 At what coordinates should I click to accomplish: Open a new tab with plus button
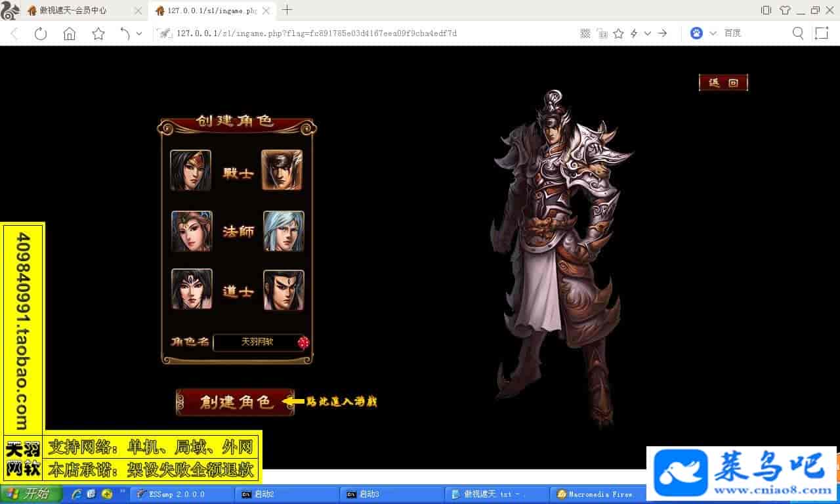pyautogui.click(x=287, y=10)
